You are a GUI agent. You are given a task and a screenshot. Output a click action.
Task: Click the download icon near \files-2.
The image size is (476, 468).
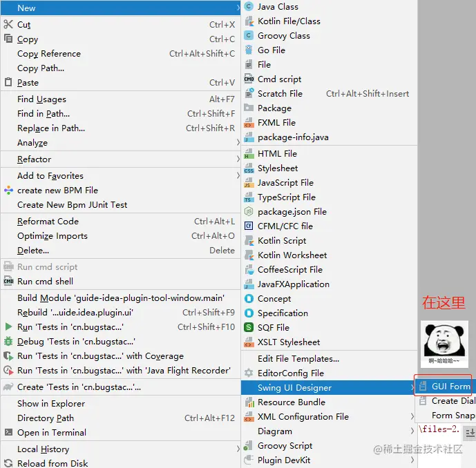click(470, 432)
